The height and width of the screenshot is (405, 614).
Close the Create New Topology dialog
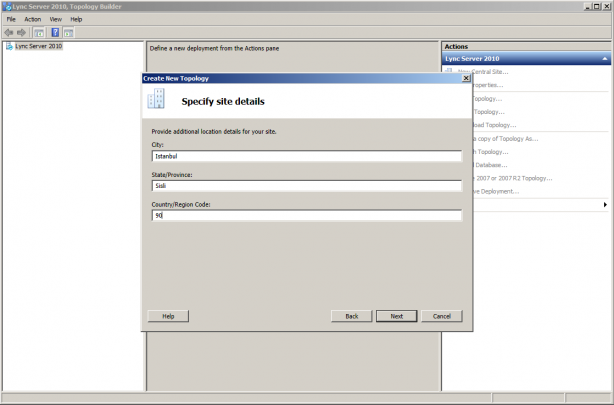[x=466, y=78]
